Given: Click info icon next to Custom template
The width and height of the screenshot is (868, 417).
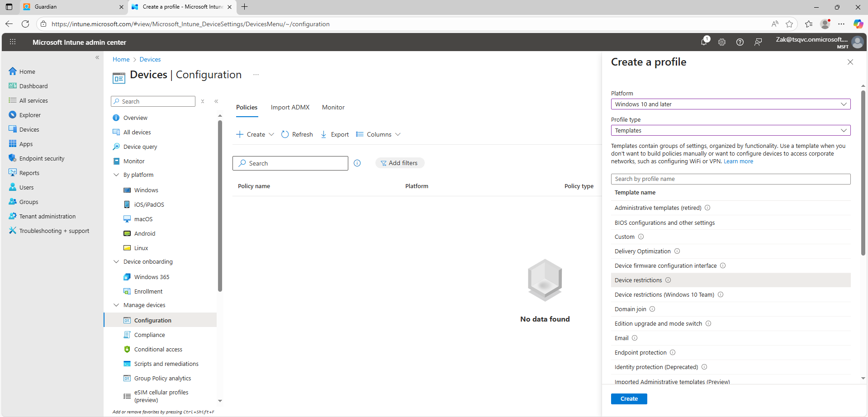Looking at the screenshot, I should 641,237.
